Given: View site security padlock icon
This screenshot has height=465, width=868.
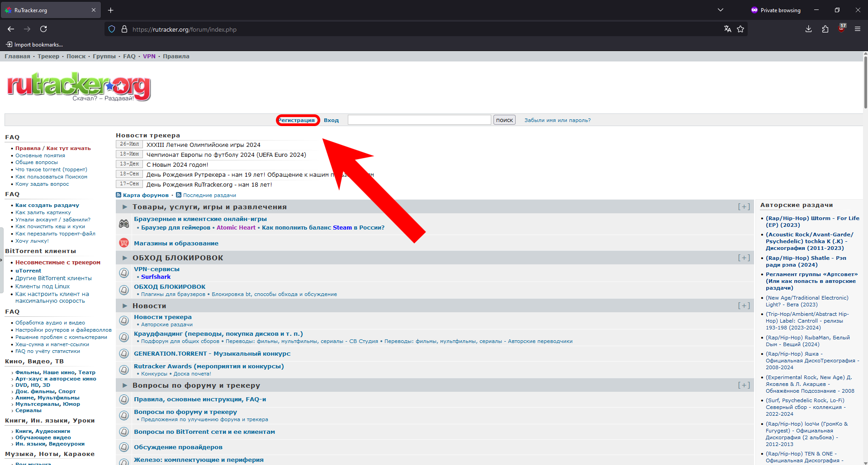Looking at the screenshot, I should tap(124, 29).
